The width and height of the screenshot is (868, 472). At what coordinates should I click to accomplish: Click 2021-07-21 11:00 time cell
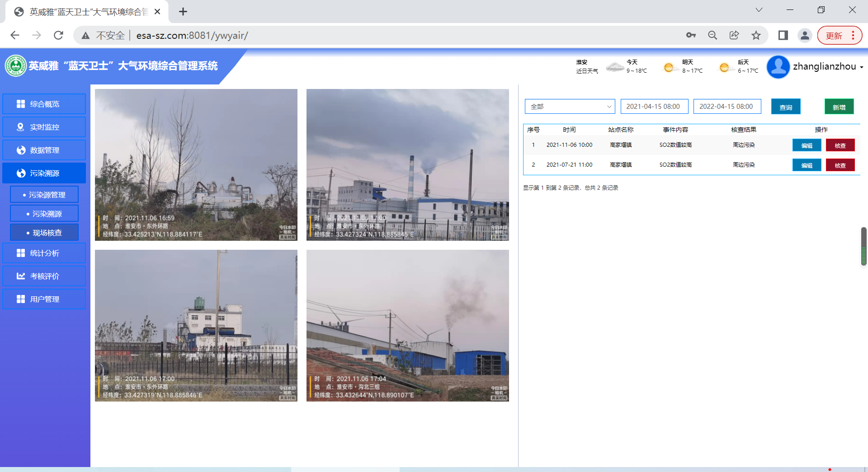[x=569, y=165]
